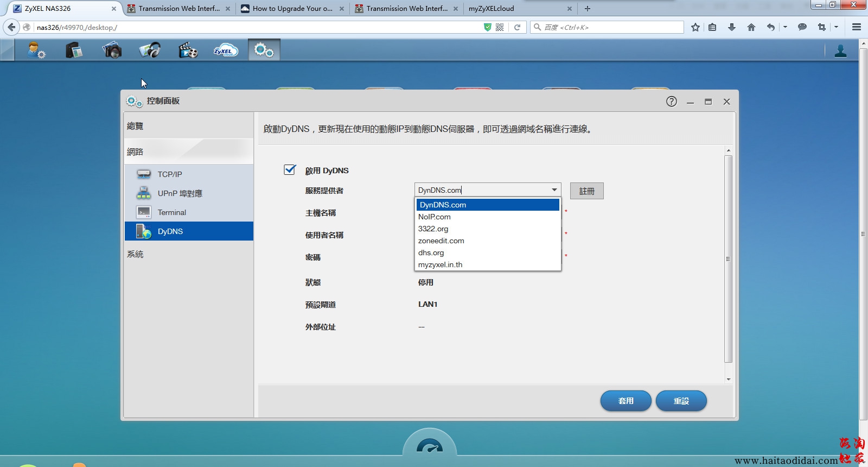Viewport: 868px width, 467px height.
Task: Switch to ZyXEL NAS326 browser tab
Action: pos(64,9)
